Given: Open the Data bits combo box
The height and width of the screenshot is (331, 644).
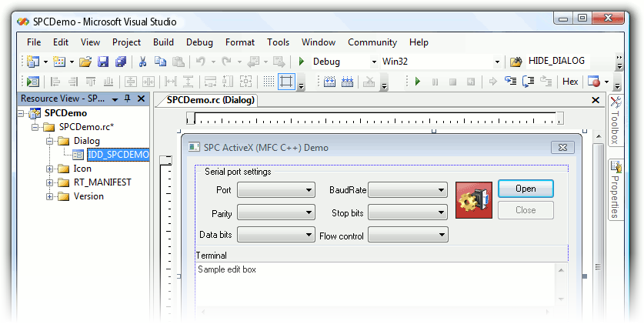Looking at the screenshot, I should click(276, 235).
